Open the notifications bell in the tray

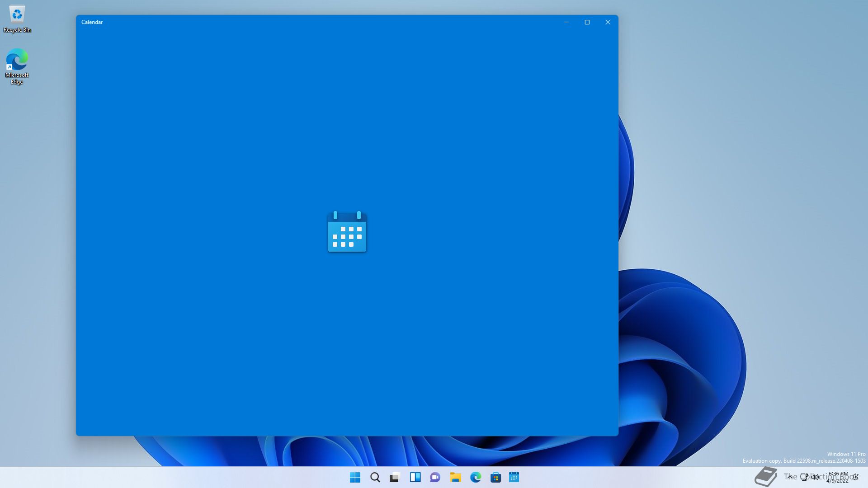tap(856, 477)
